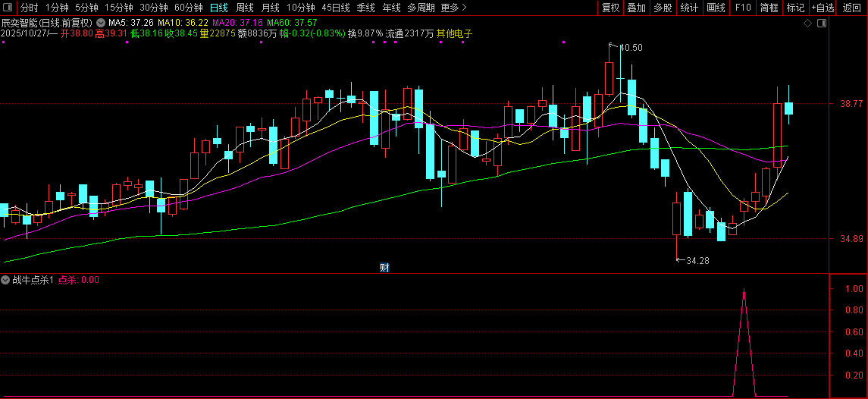Viewport: 868px width, 399px height.
Task: Select the 5分钟 period
Action: 86,8
